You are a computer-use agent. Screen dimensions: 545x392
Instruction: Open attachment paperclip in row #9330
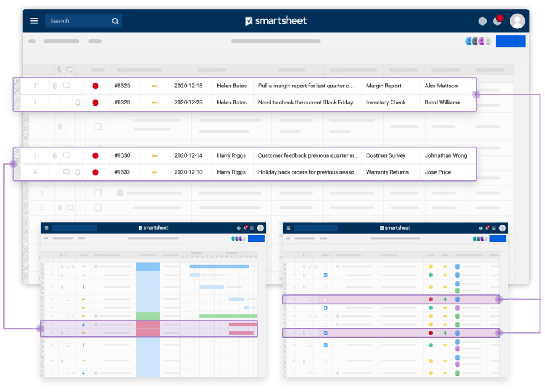click(x=55, y=155)
